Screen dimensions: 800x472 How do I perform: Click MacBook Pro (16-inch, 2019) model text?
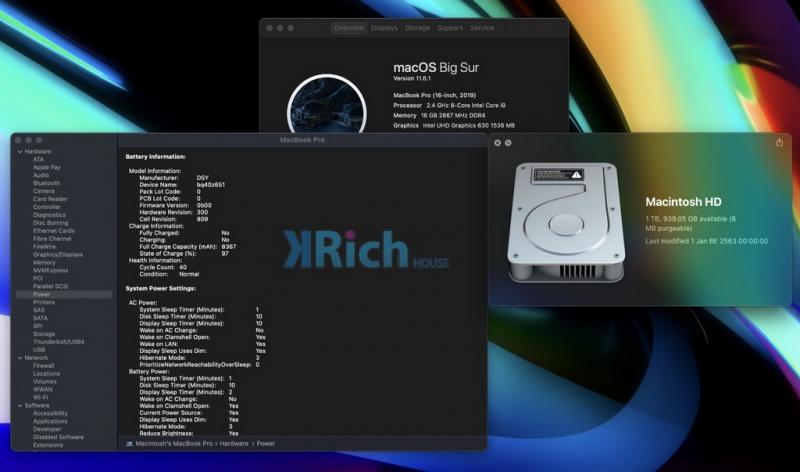[434, 95]
